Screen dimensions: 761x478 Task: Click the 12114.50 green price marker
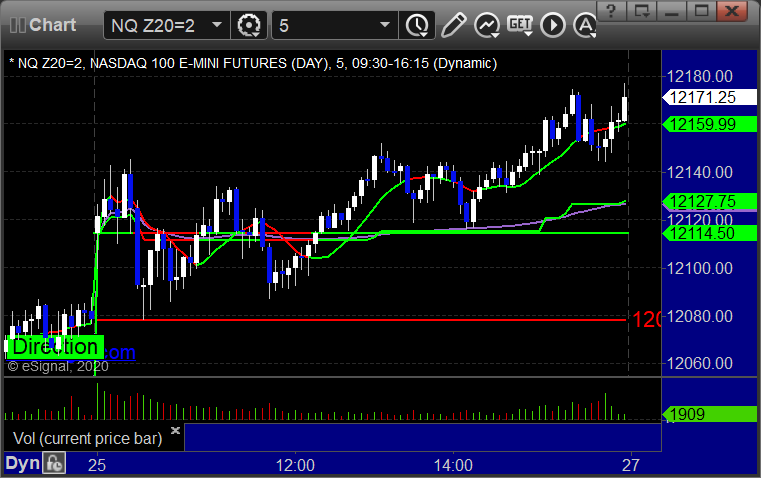(710, 233)
